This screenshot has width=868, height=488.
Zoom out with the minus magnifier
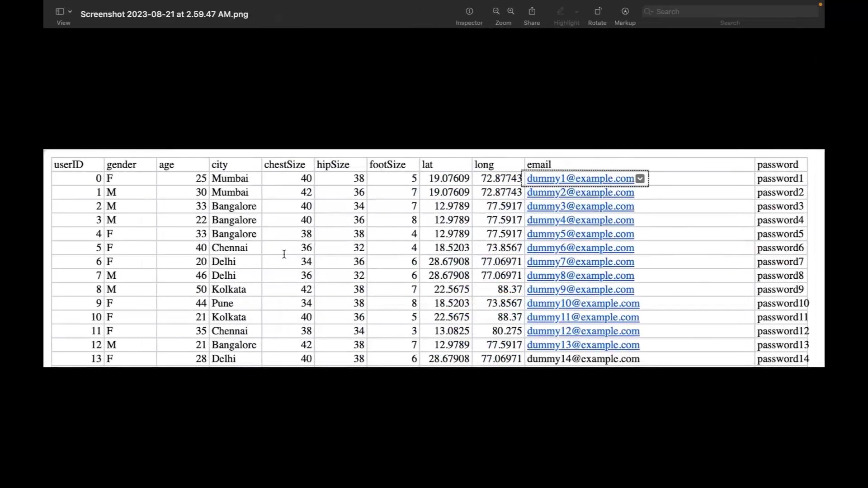pos(496,11)
